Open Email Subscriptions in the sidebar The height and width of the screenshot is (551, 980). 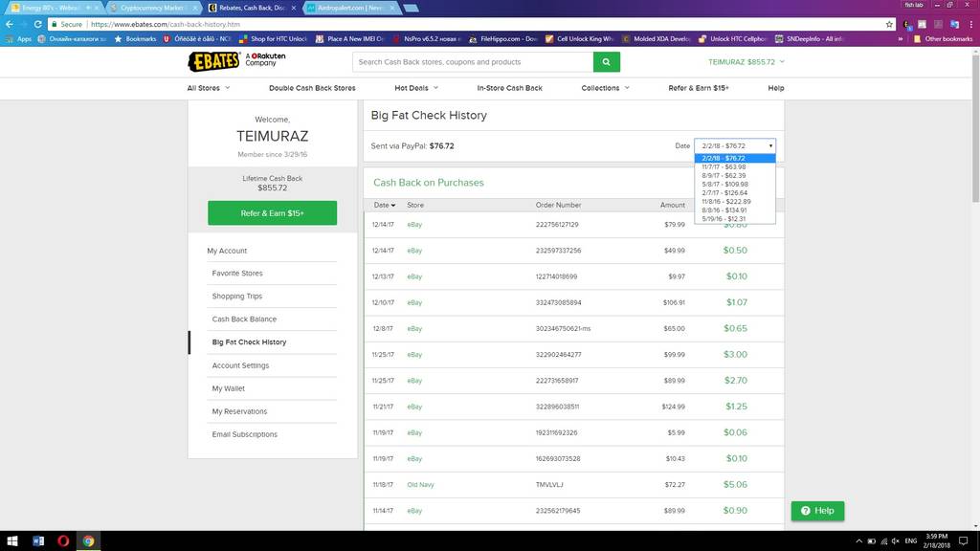coord(244,434)
